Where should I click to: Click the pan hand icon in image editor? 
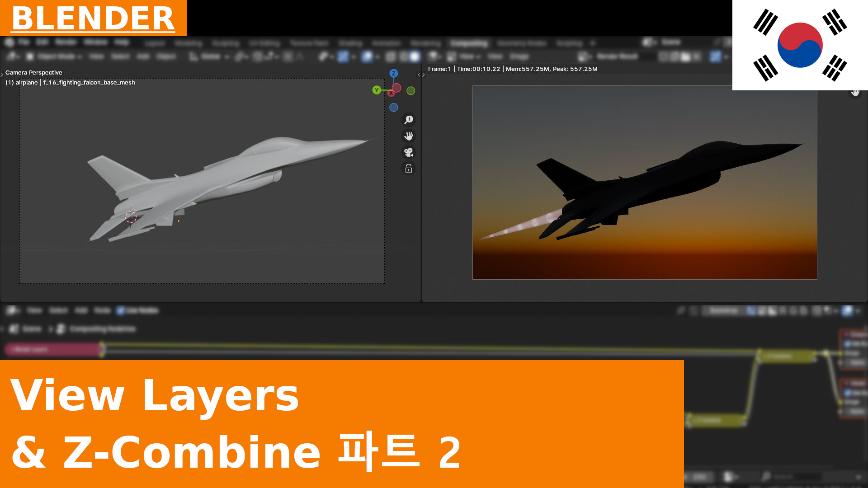tap(855, 92)
